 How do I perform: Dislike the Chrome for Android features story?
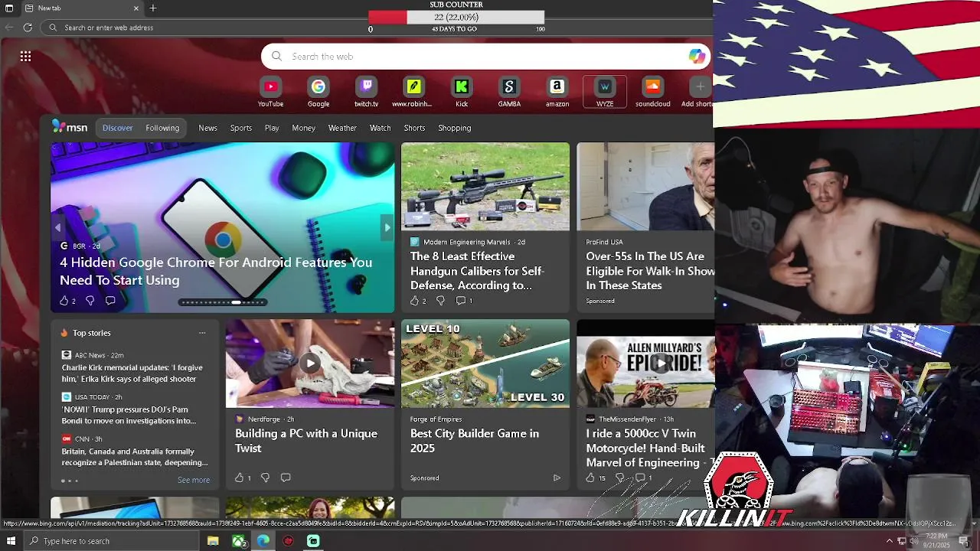pyautogui.click(x=90, y=301)
